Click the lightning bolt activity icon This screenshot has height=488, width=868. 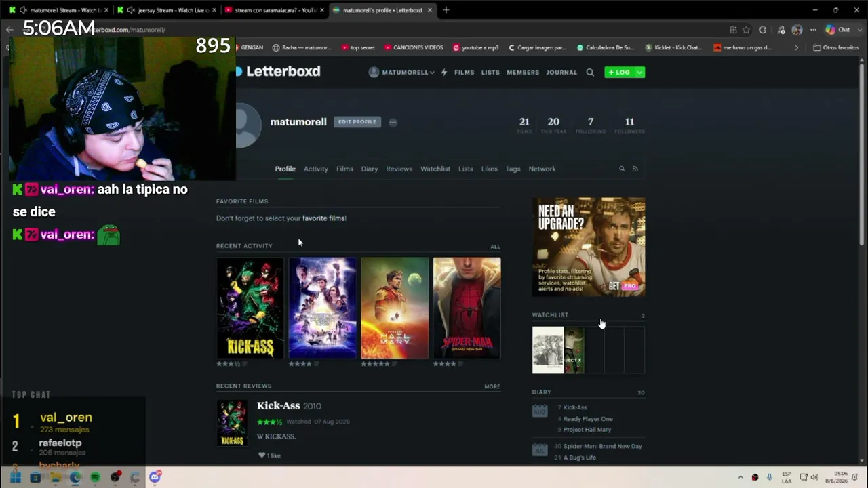(x=444, y=73)
